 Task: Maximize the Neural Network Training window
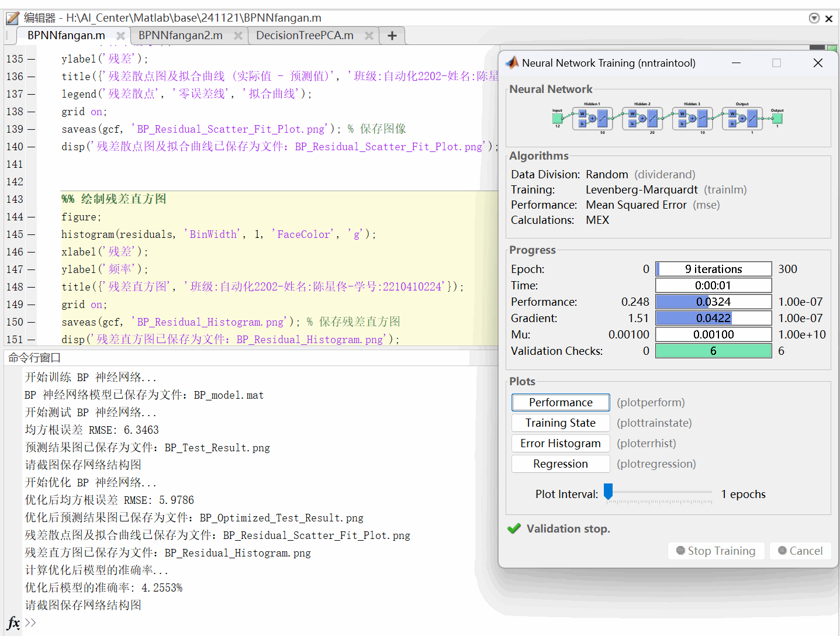tap(776, 63)
